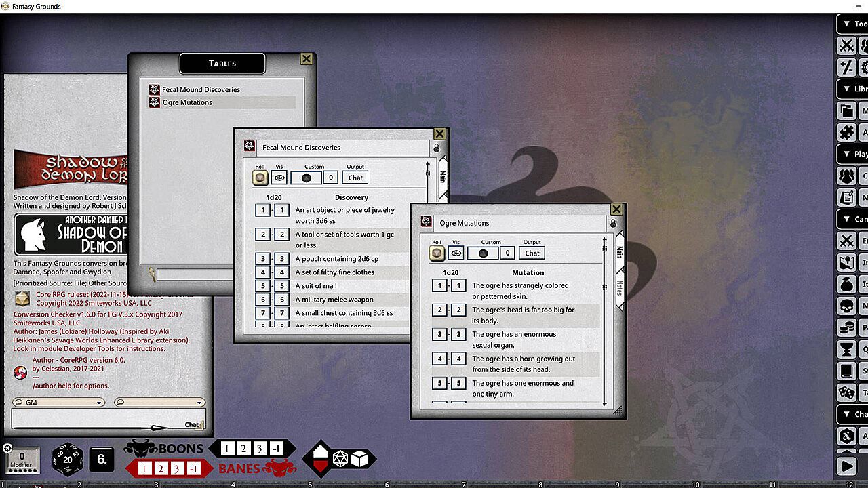Screen dimensions: 868x488
Task: Click the pentagram icon in Ogre Mutations header
Action: point(427,222)
